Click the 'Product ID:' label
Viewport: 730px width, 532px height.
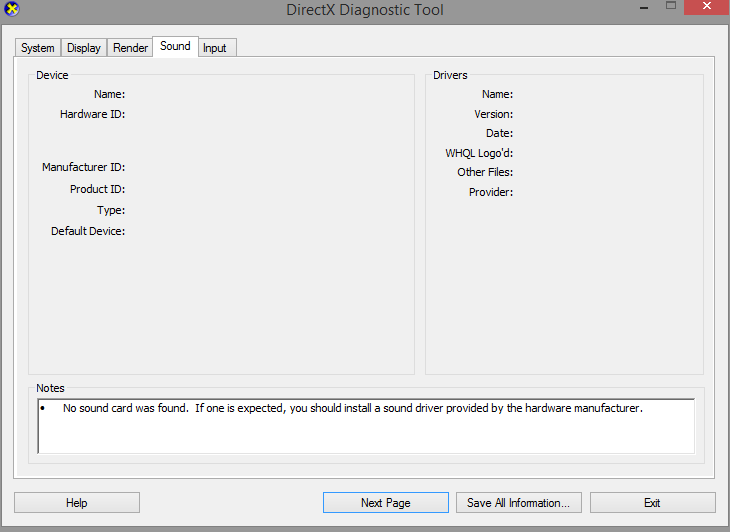97,189
